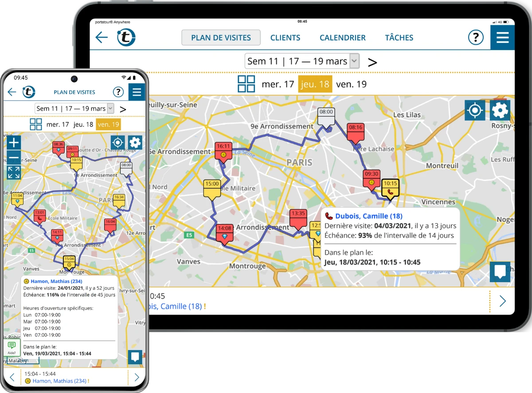The width and height of the screenshot is (532, 393).
Task: Switch to CALENDRIER tab on tablet
Action: point(343,38)
